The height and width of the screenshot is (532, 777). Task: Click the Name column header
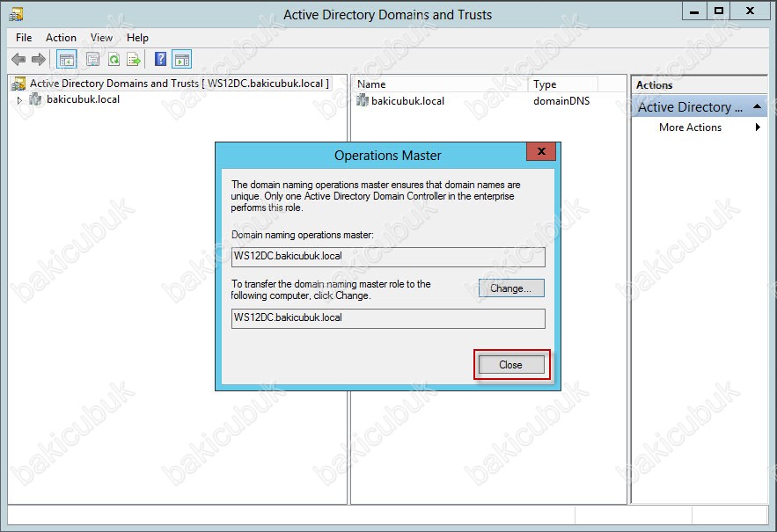click(441, 84)
